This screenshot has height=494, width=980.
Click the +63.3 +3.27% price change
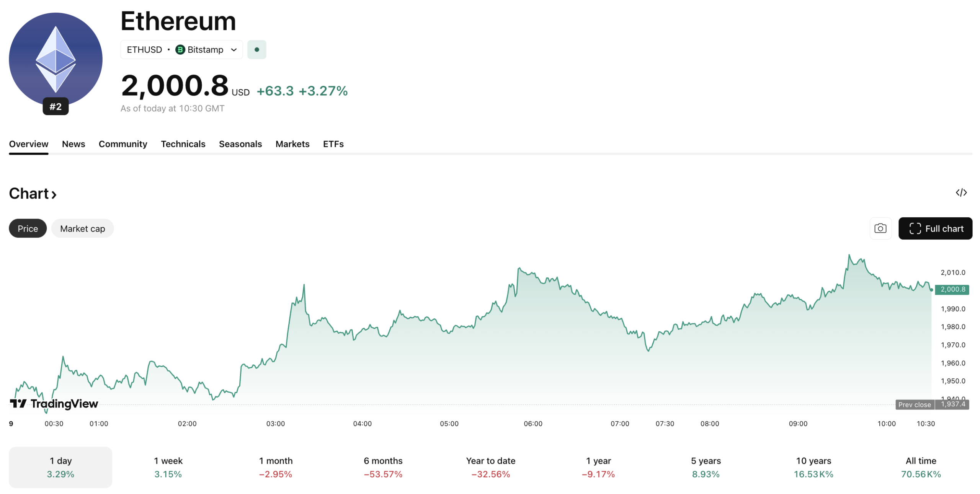302,91
